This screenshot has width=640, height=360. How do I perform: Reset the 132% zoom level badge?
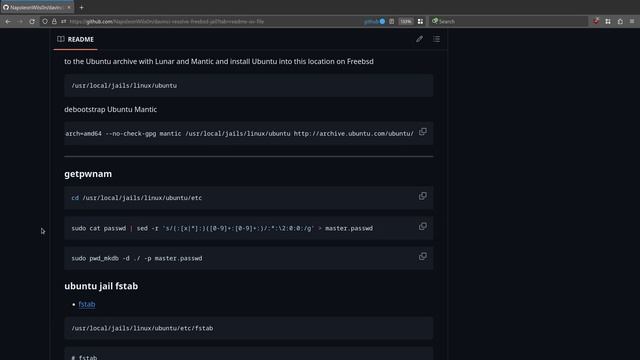405,21
